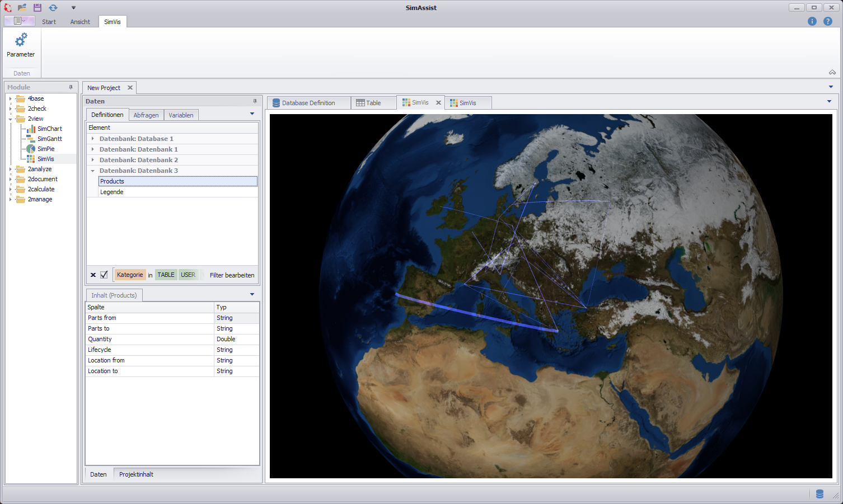Expand Datenbank: Database 1 row
This screenshot has height=504, width=843.
pos(93,139)
